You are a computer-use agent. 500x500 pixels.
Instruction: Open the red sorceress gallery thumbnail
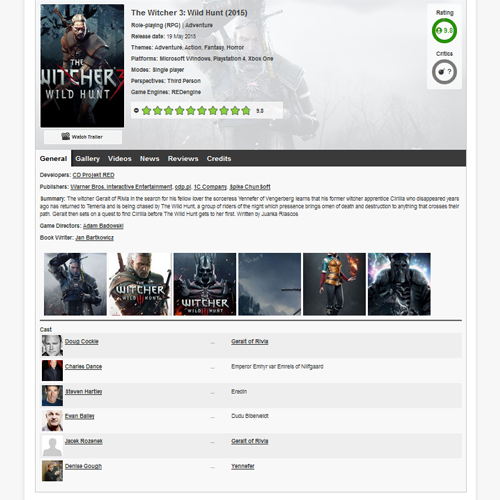coord(334,284)
